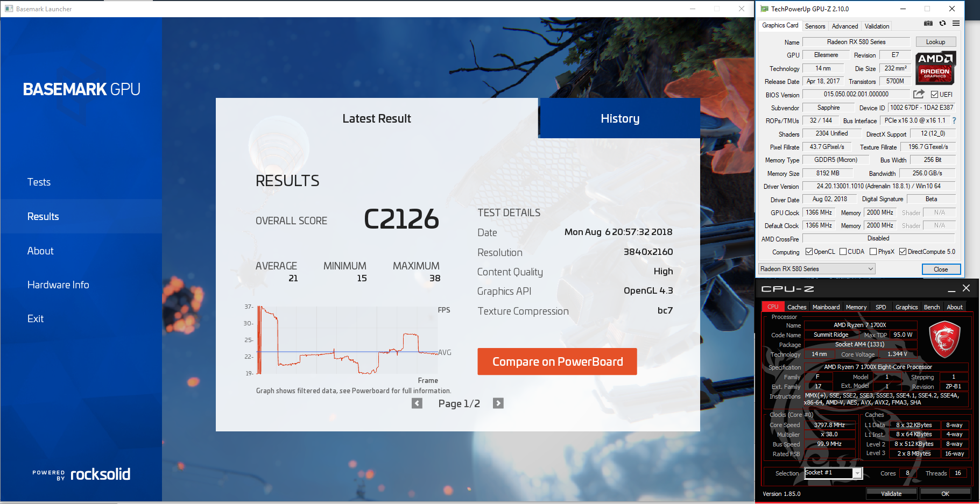Toggle the DirectCompute 5.0 checkbox
980x504 pixels.
pyautogui.click(x=903, y=252)
